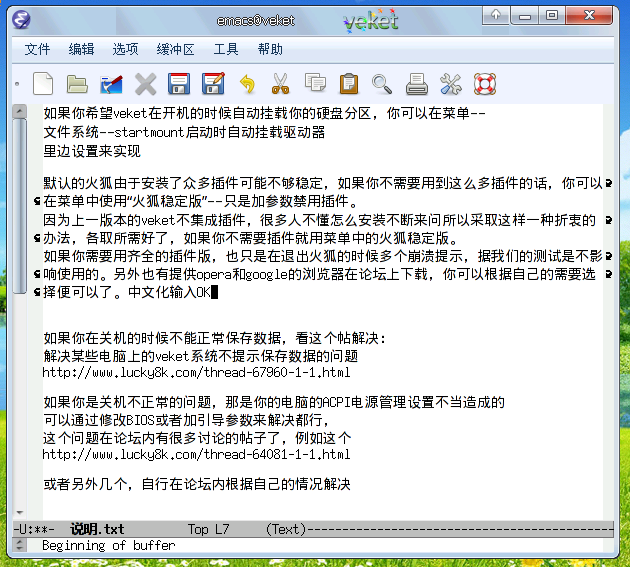Click the lucky8k thread-67960 URL
The height and width of the screenshot is (567, 630).
tap(196, 373)
